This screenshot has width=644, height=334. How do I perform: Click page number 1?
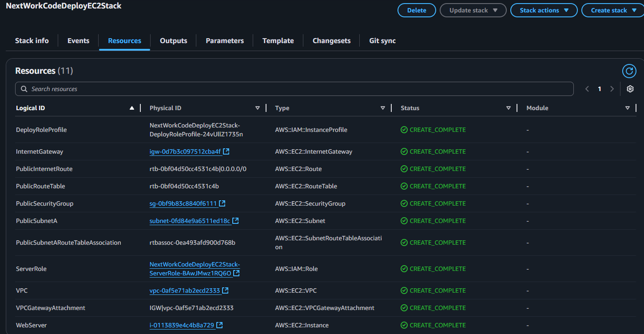coord(600,89)
